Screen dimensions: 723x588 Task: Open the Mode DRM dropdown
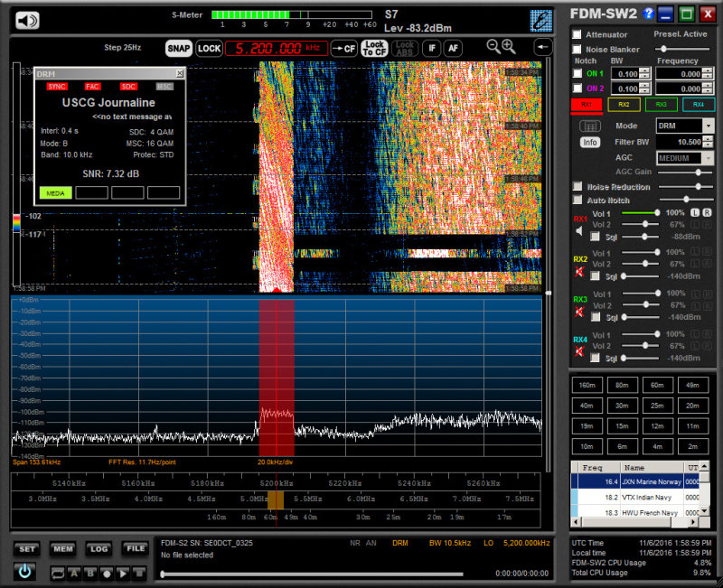pos(709,126)
